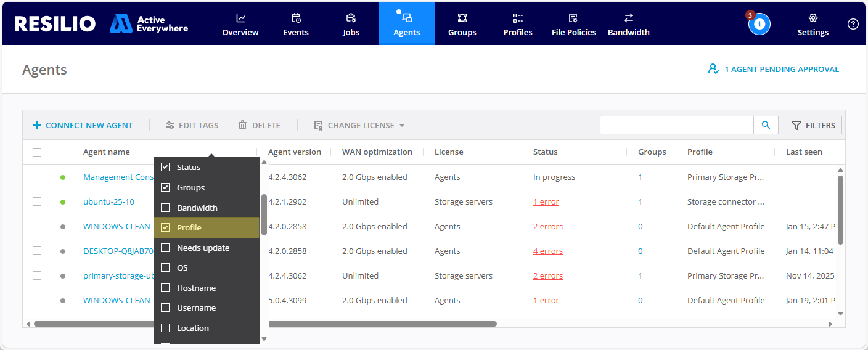Click into the agent search field
Image resolution: width=868 pixels, height=350 pixels.
click(676, 125)
